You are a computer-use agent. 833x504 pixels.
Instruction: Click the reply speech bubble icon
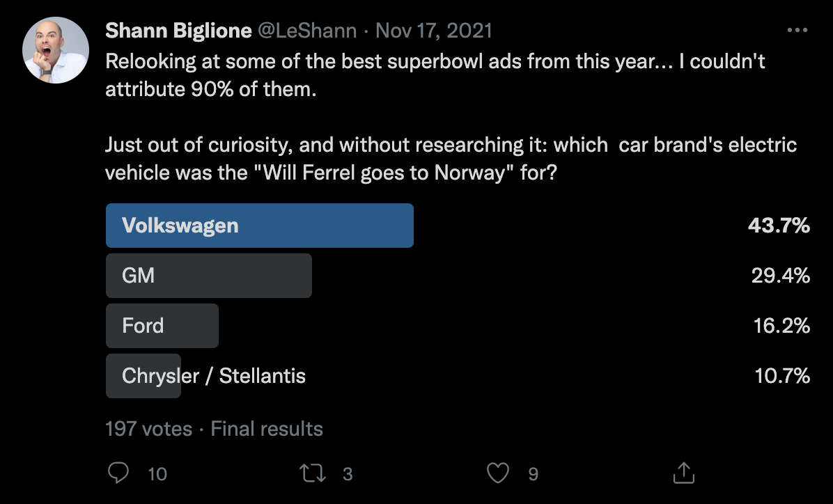tap(119, 473)
